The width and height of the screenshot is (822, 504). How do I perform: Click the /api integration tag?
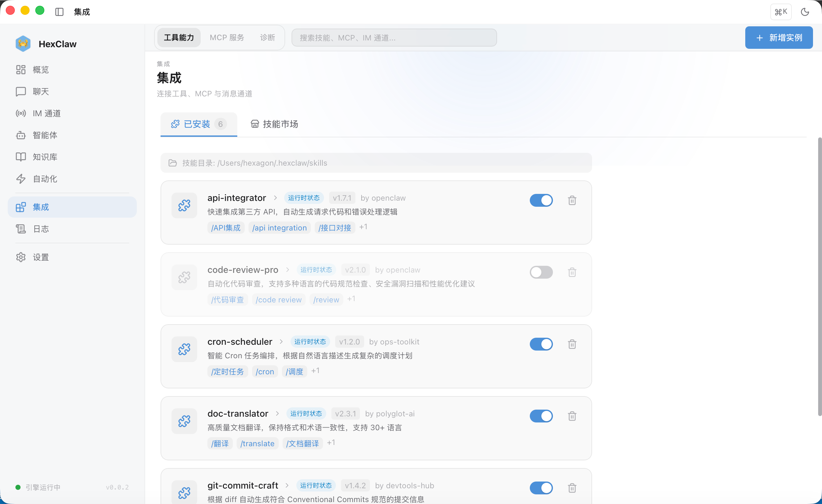(x=280, y=228)
